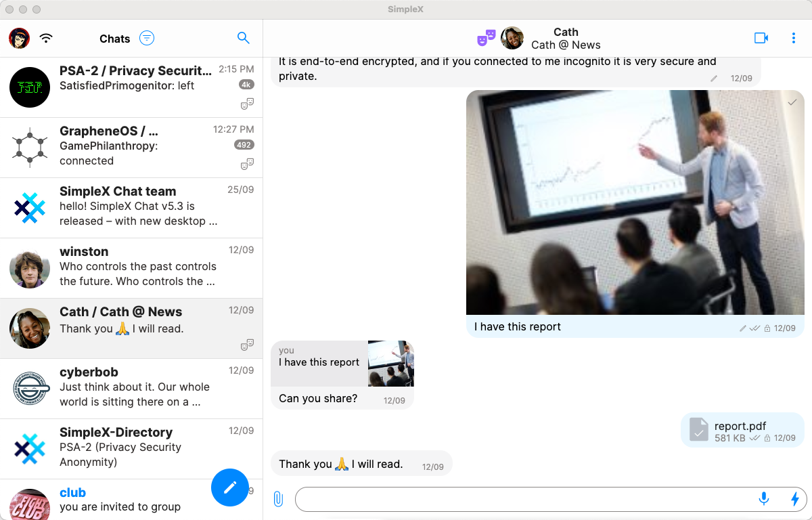Click the lightning bolt live message icon

click(x=795, y=500)
